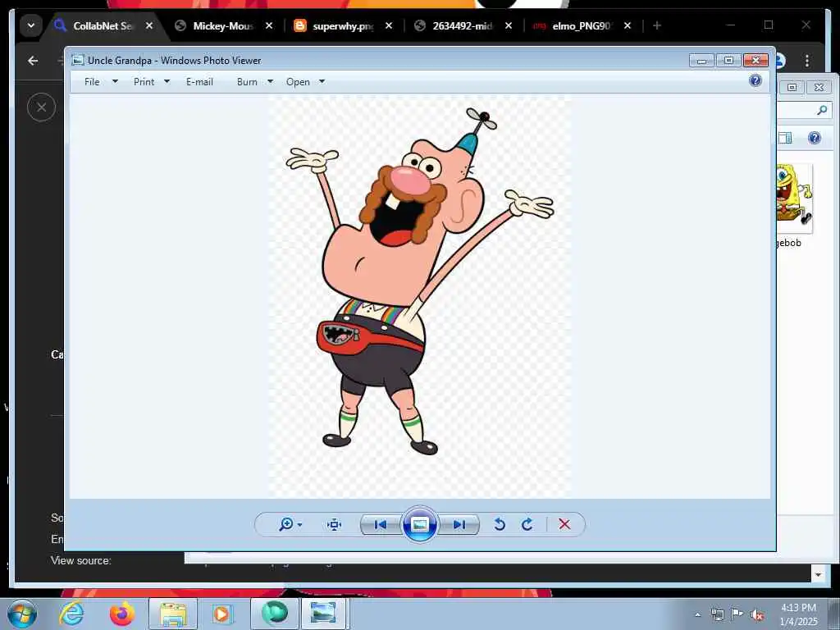Open Internet Explorer from taskbar

pyautogui.click(x=71, y=614)
